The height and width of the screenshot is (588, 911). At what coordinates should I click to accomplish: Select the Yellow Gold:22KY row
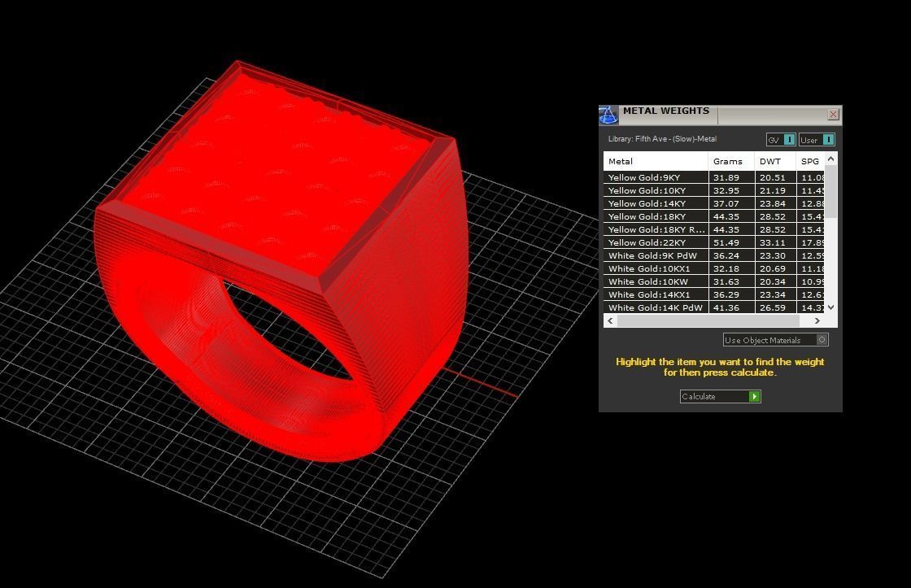714,242
